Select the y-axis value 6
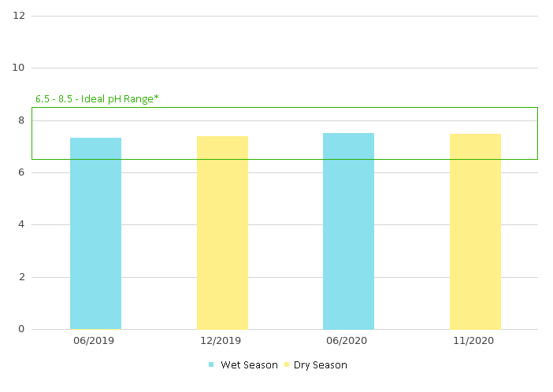553x392 pixels. (x=21, y=172)
